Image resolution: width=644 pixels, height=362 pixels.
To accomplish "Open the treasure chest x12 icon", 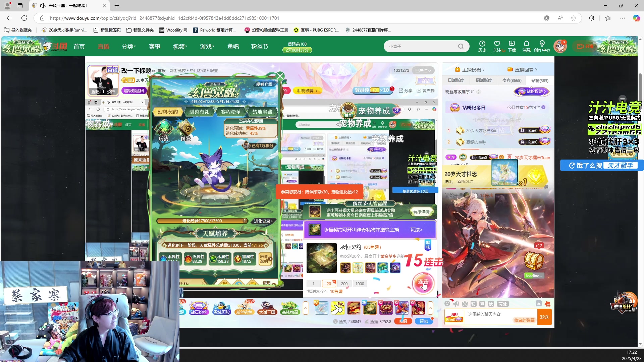I will (534, 260).
